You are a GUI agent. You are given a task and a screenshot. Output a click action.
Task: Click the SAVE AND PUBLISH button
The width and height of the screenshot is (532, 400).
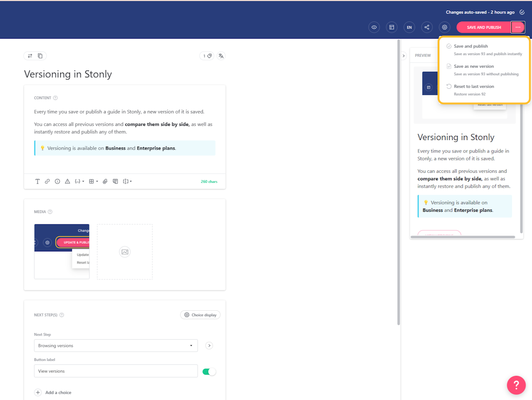pos(484,27)
